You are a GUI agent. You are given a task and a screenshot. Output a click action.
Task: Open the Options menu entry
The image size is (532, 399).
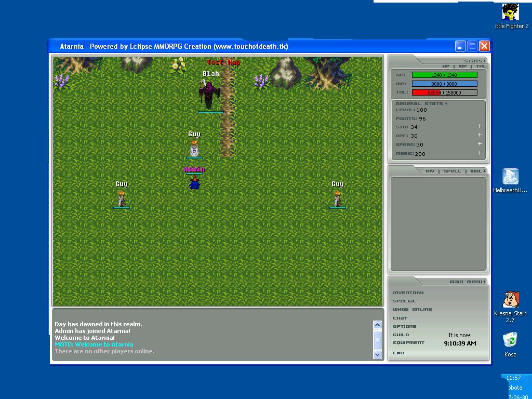pyautogui.click(x=404, y=326)
